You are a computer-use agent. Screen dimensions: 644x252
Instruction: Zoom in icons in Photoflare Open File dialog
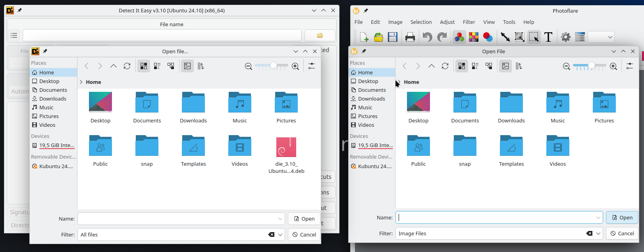click(x=613, y=66)
